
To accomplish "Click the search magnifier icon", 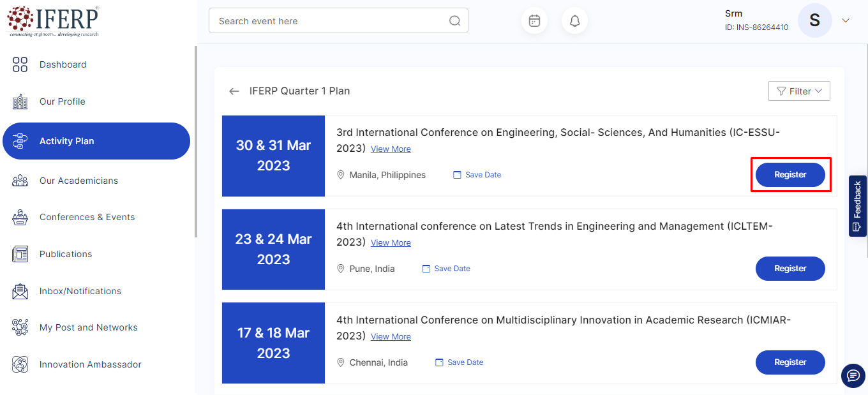I will (454, 21).
